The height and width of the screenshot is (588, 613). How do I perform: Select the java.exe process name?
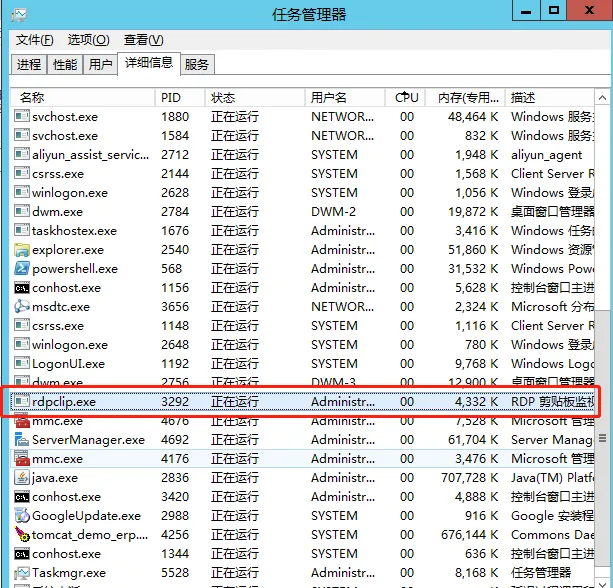(55, 478)
